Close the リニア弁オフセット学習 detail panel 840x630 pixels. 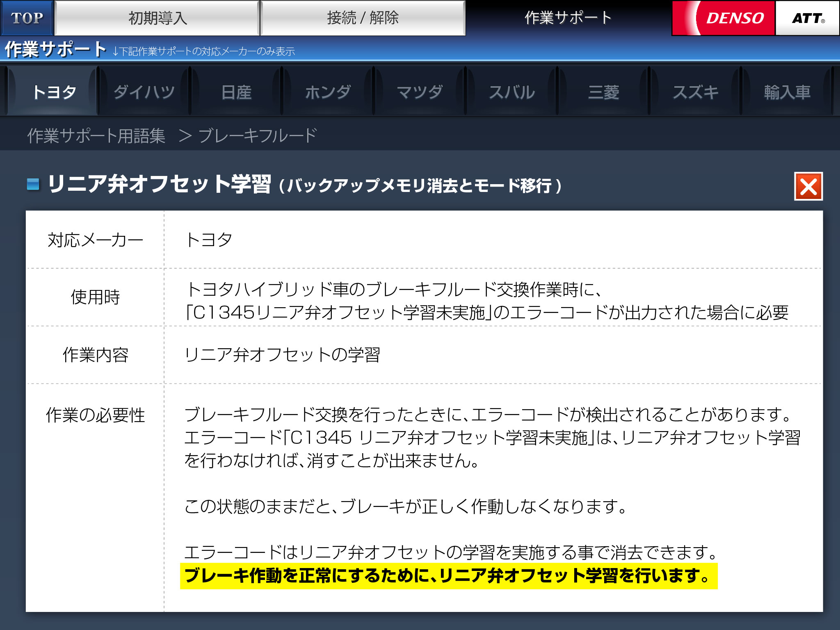[x=808, y=187]
